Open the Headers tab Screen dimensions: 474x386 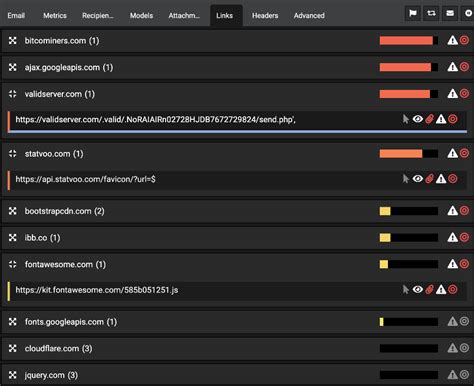tap(265, 15)
